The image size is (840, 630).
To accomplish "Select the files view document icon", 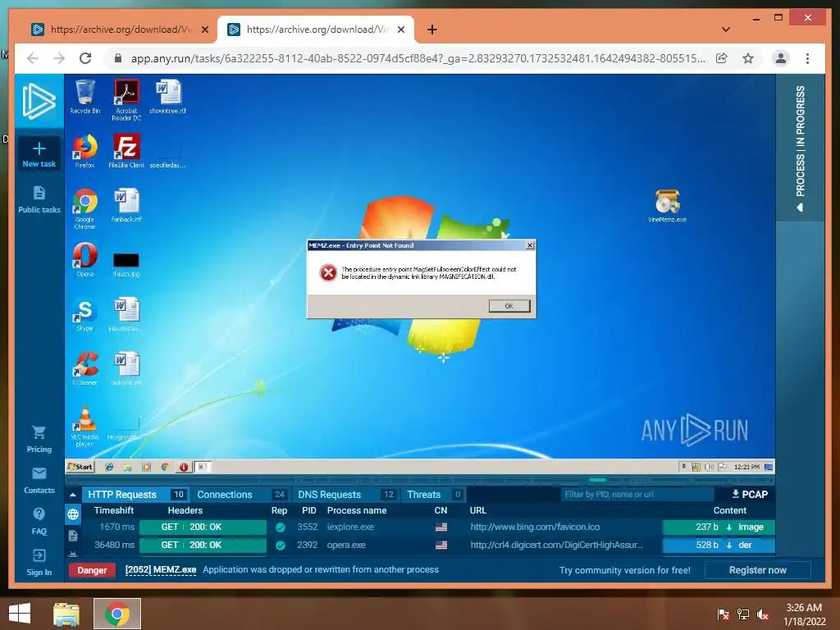I will point(73,535).
